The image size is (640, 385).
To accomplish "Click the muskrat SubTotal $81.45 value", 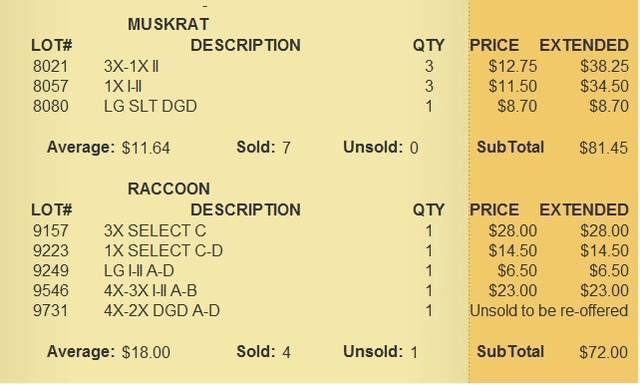I will point(604,148).
